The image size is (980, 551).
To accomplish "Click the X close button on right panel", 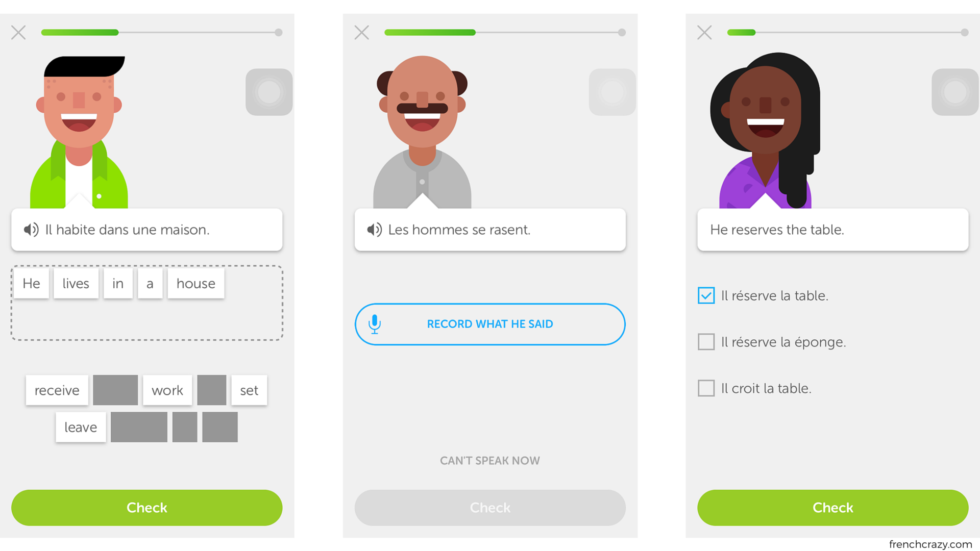I will (705, 32).
